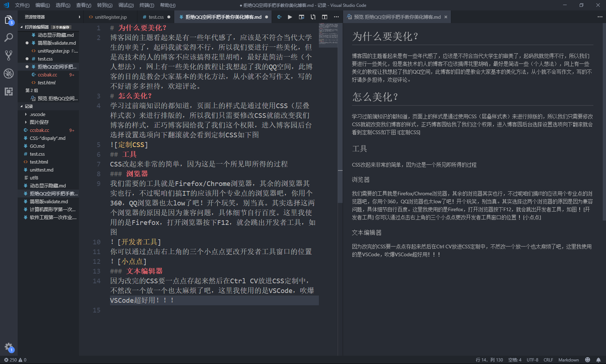Open notifications bell in status bar
This screenshot has height=364, width=606.
(x=598, y=360)
